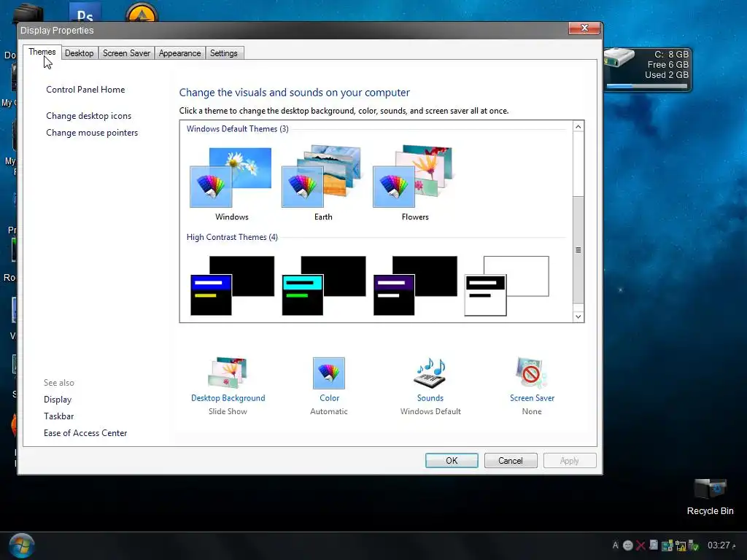This screenshot has height=560, width=747.
Task: Click the red X tray icon
Action: 640,545
